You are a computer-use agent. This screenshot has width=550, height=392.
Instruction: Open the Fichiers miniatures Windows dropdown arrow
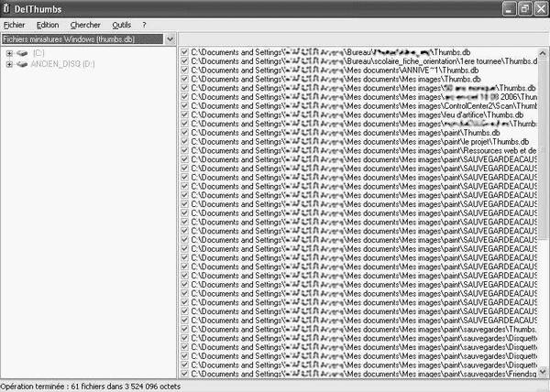pos(170,38)
